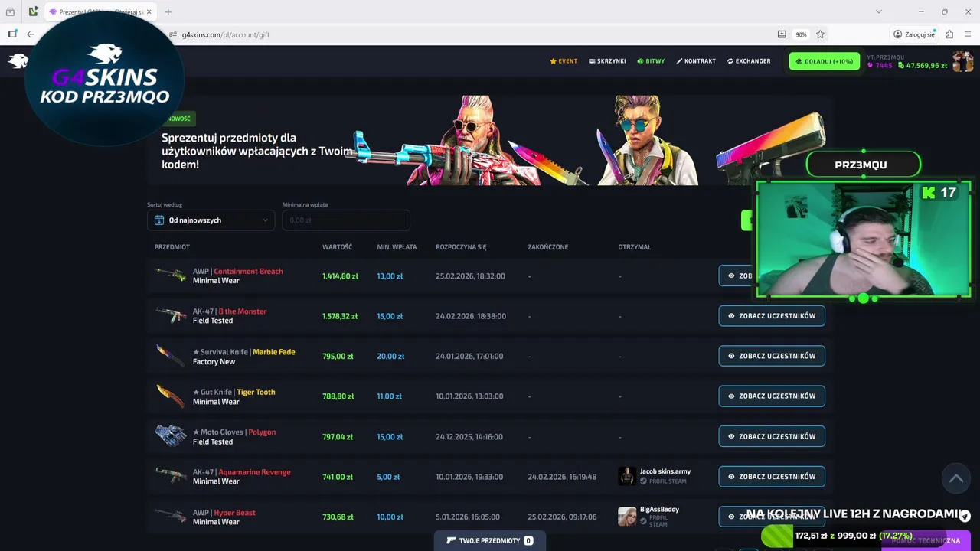Screen dimensions: 980x551
Task: Click BigAssBaddy winner avatar
Action: 627,517
